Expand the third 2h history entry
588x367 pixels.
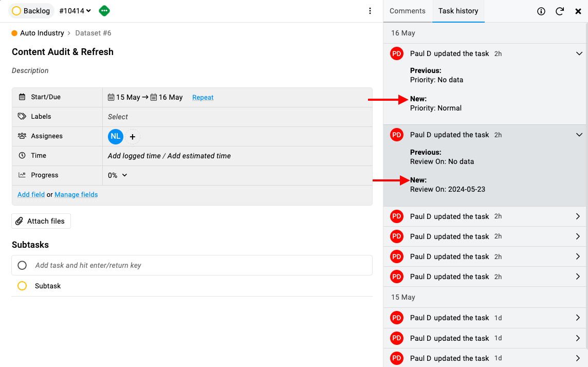pos(578,216)
